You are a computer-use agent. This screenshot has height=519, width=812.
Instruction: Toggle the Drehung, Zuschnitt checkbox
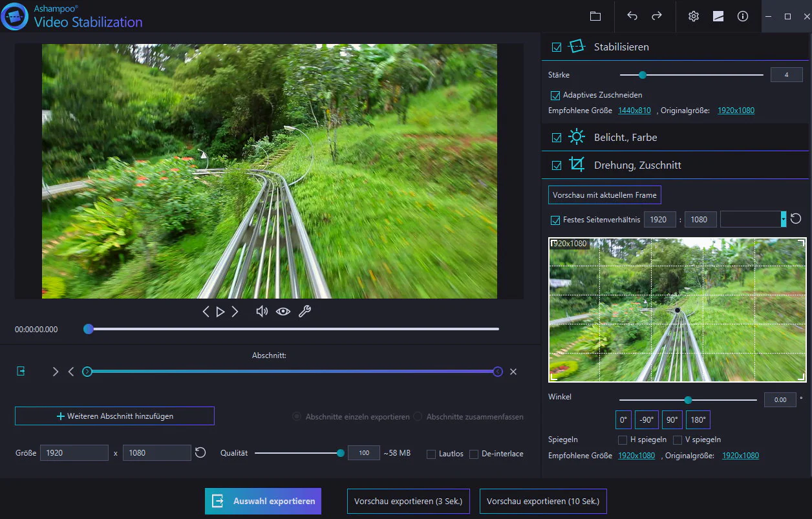click(x=556, y=165)
